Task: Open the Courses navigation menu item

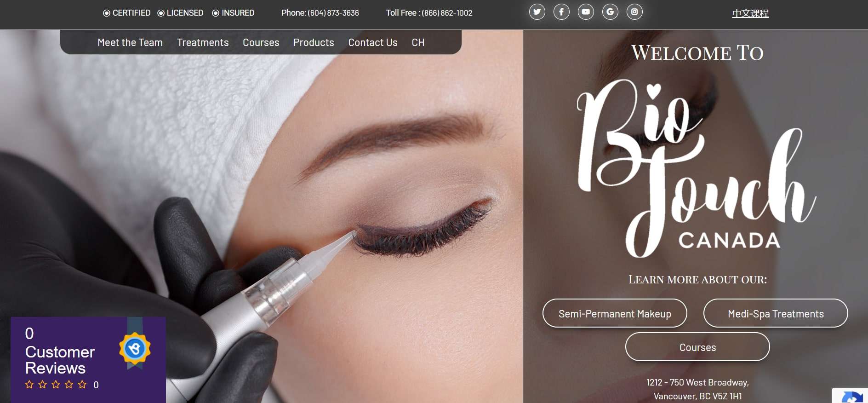Action: [x=261, y=42]
